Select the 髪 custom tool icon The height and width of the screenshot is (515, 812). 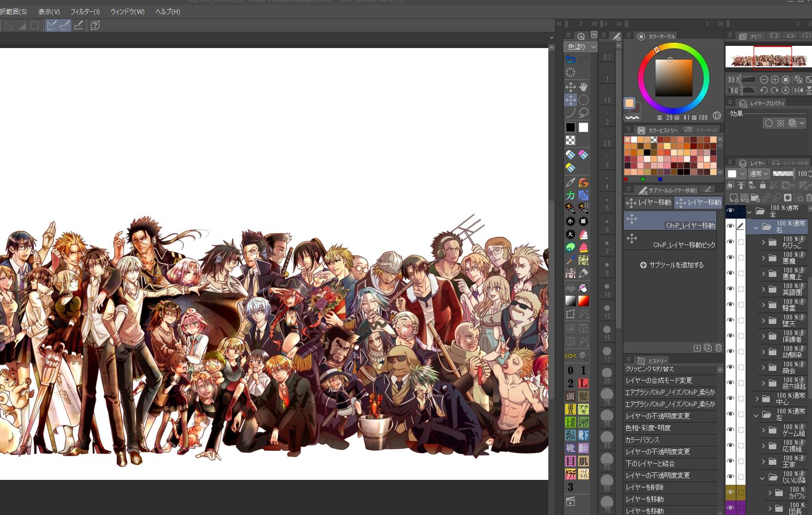point(583,396)
